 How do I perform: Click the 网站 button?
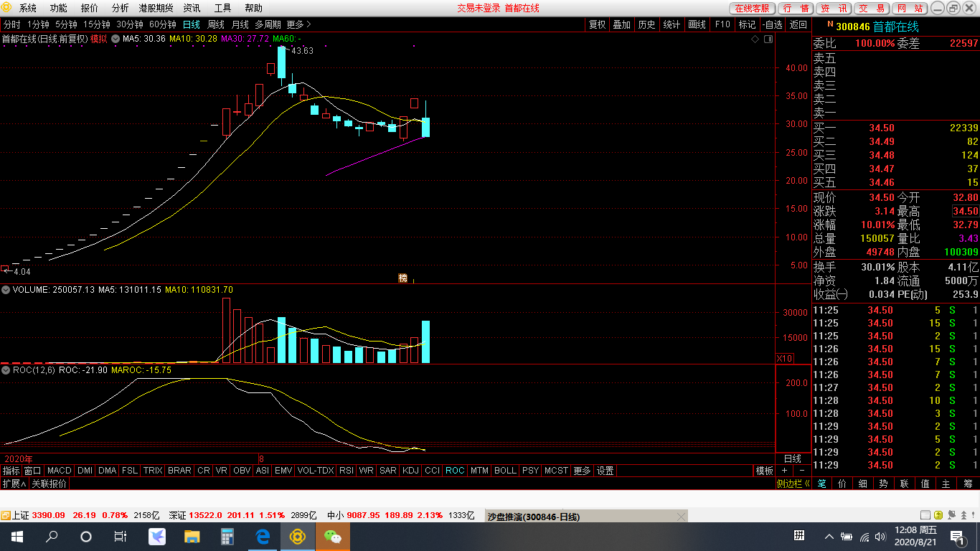coord(910,9)
